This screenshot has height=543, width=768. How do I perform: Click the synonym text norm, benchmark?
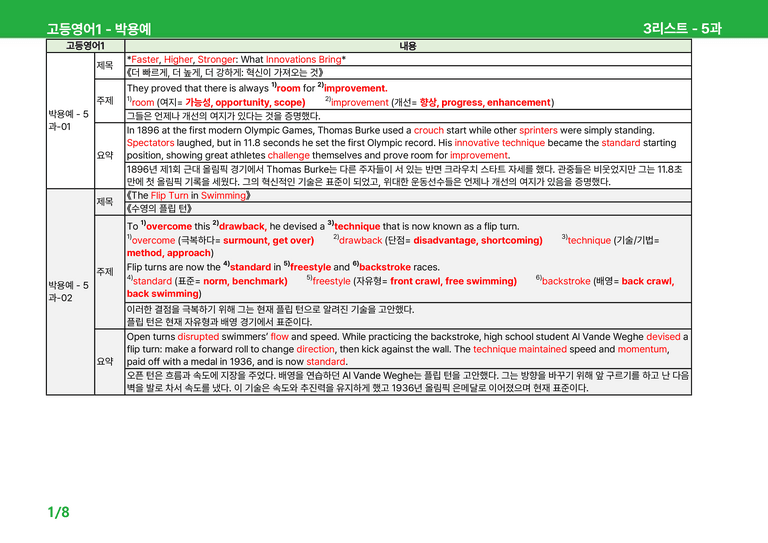click(245, 281)
